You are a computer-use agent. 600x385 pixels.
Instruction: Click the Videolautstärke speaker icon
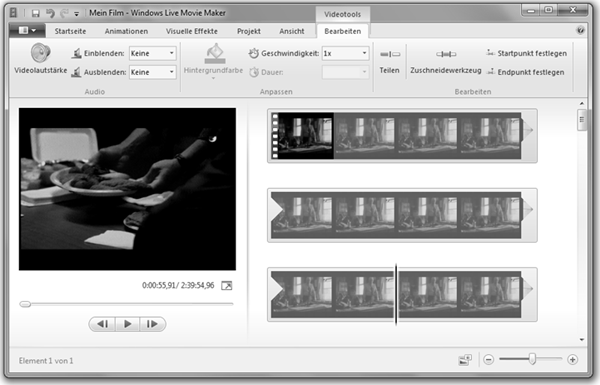coord(41,53)
